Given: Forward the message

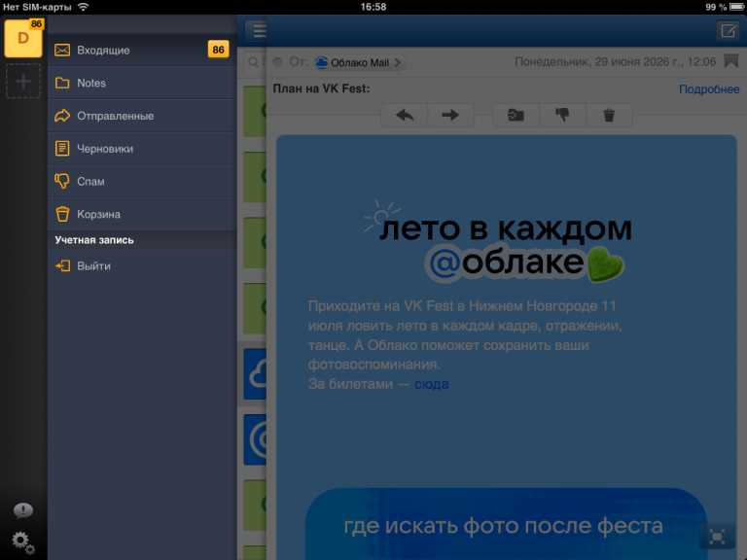Looking at the screenshot, I should tap(450, 116).
